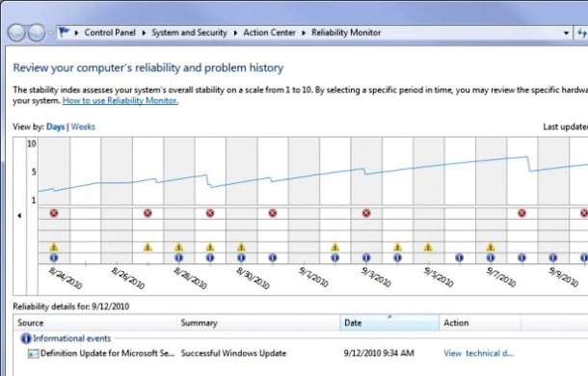Click the critical error icon for 8/27/2010
588x376 pixels.
pyautogui.click(x=147, y=213)
